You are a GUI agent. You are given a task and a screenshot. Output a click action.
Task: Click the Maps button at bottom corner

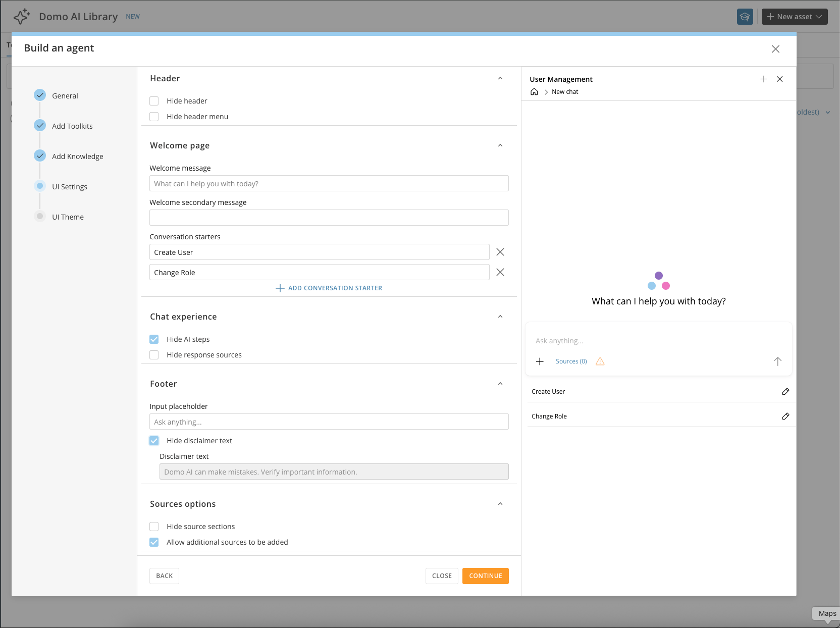(827, 613)
